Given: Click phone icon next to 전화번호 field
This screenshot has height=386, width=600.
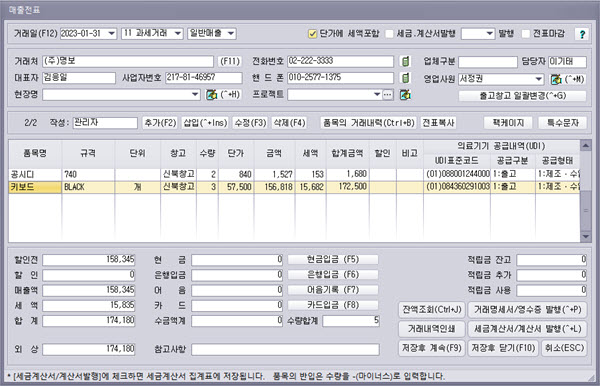Looking at the screenshot, I should click(405, 61).
